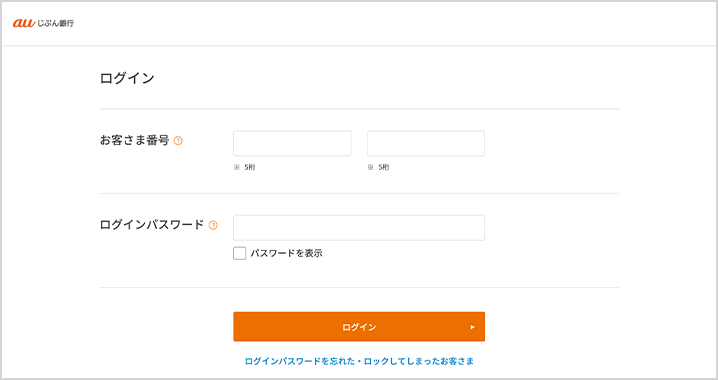This screenshot has height=380, width=718.
Task: Click the ※ 5桁 hint under the first field
Action: pyautogui.click(x=245, y=167)
